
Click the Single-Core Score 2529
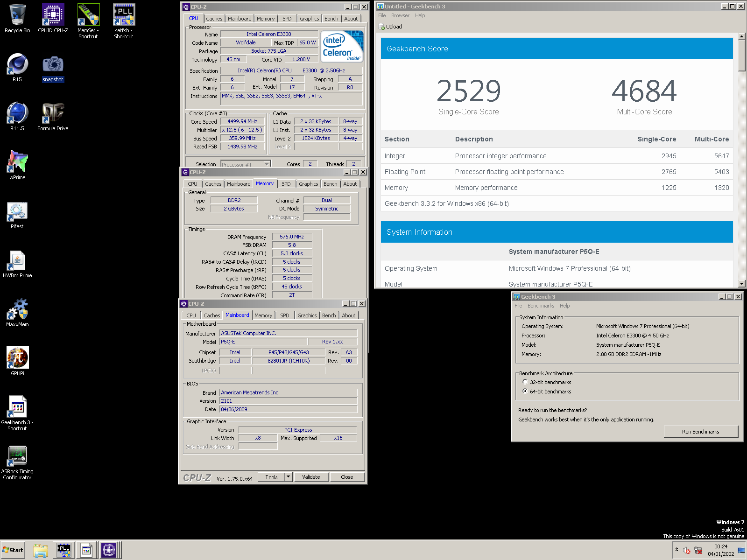(469, 91)
